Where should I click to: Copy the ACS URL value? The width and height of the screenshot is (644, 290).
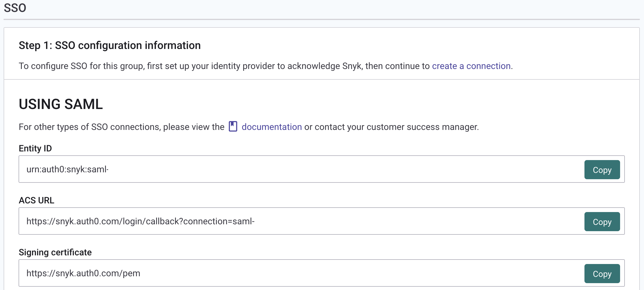[602, 221]
